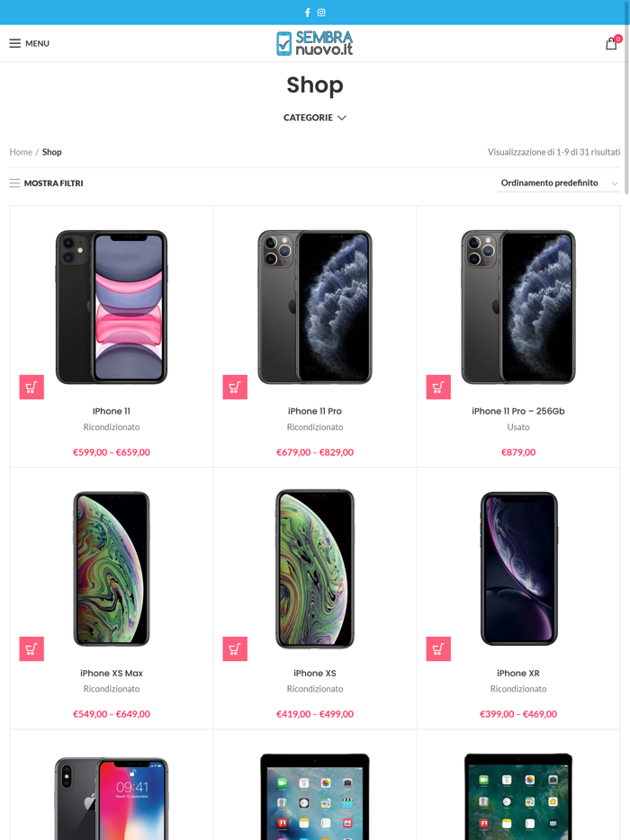Add iPhone 11 via pink cart icon

(x=31, y=387)
